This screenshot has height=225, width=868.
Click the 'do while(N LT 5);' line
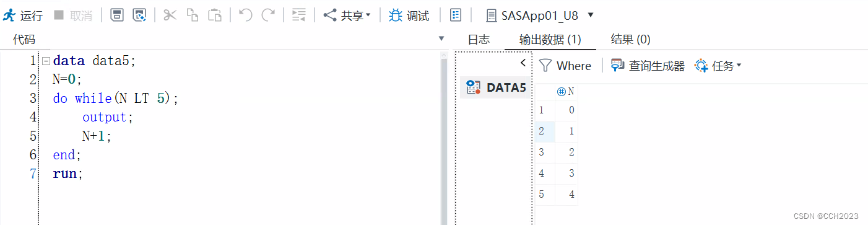tap(116, 98)
